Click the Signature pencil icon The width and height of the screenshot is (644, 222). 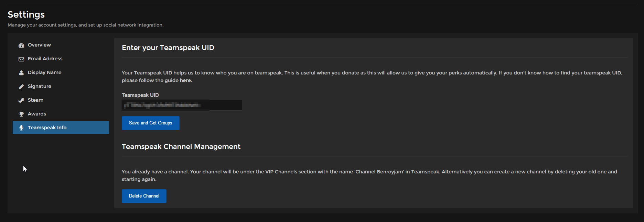point(21,87)
